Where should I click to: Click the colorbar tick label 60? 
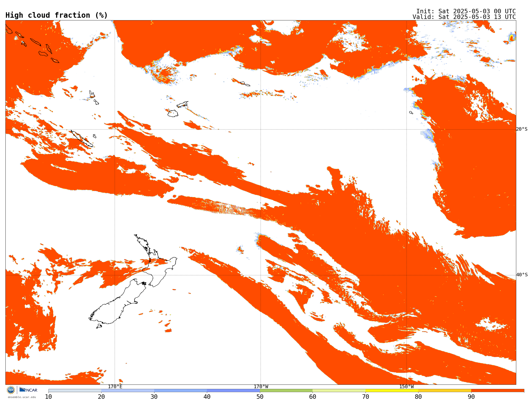pyautogui.click(x=313, y=397)
